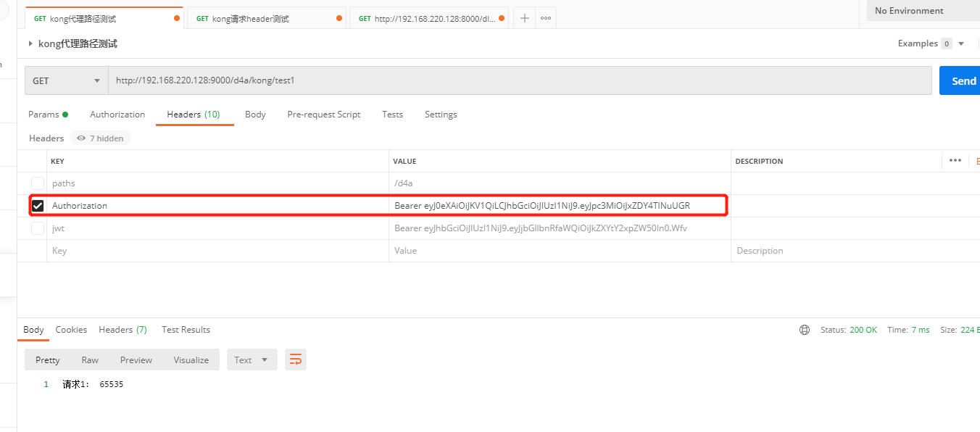Select the Raw response view
This screenshot has width=980, height=432.
coord(90,360)
